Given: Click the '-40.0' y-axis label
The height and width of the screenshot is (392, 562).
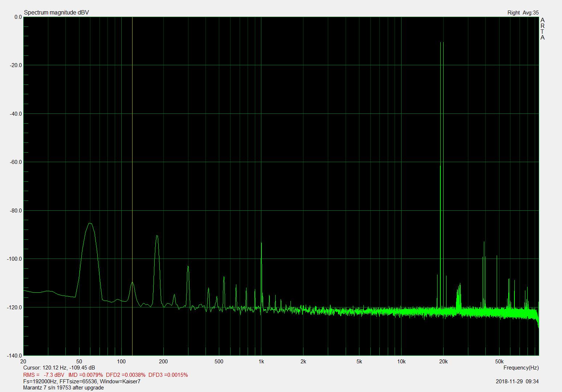Looking at the screenshot, I should pyautogui.click(x=16, y=114).
